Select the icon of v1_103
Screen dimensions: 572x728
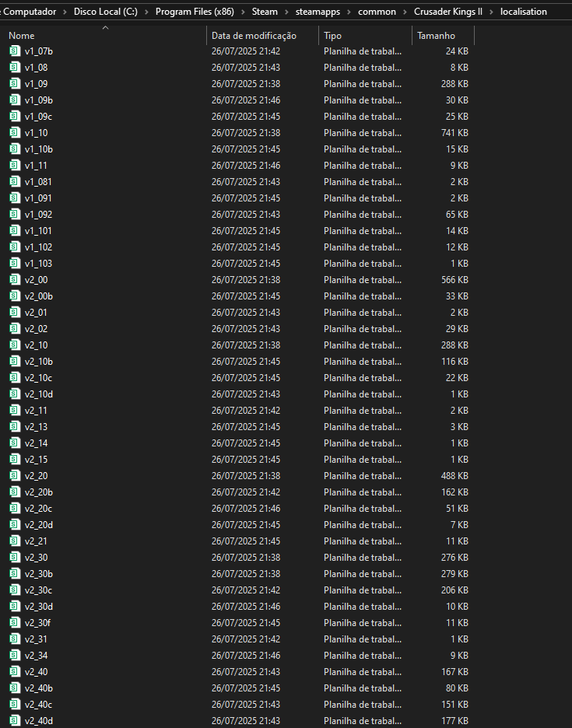[15, 263]
